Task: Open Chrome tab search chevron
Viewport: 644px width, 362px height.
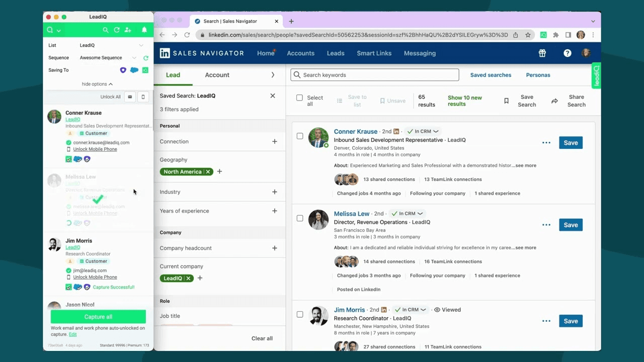Action: pos(593,21)
